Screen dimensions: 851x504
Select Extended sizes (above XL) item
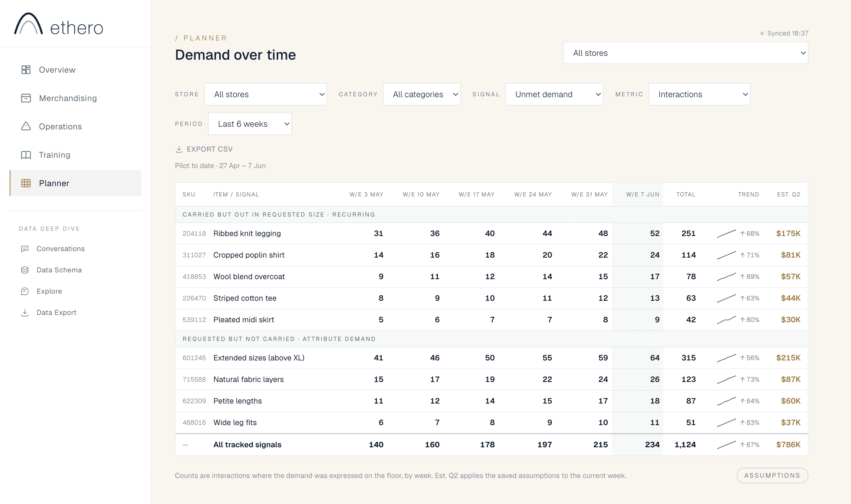pos(259,358)
